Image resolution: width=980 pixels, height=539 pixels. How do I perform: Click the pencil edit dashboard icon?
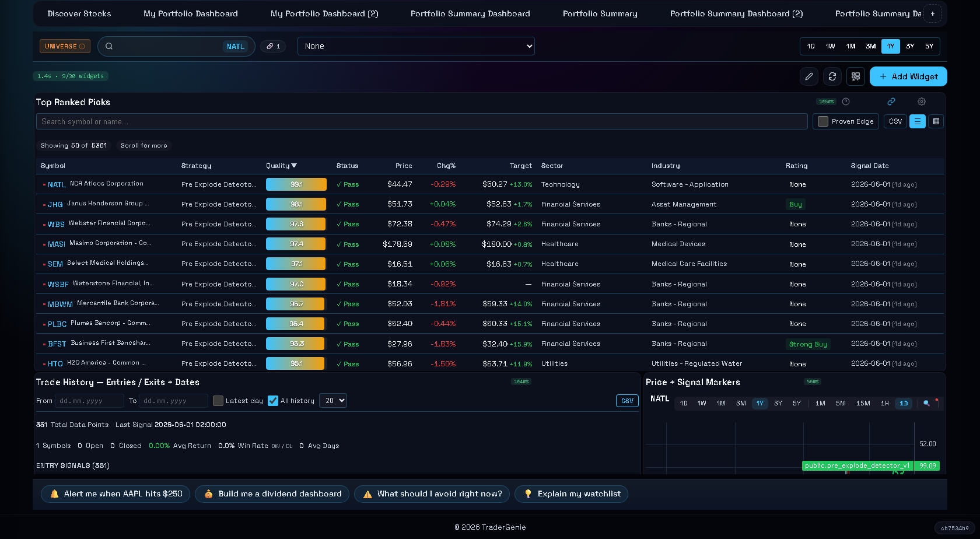click(808, 76)
